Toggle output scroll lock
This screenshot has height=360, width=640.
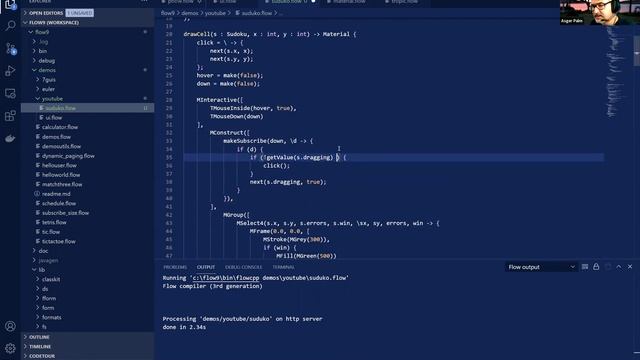click(596, 267)
